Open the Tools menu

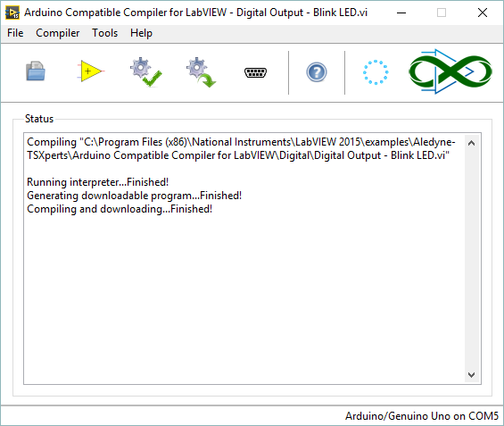tap(104, 33)
